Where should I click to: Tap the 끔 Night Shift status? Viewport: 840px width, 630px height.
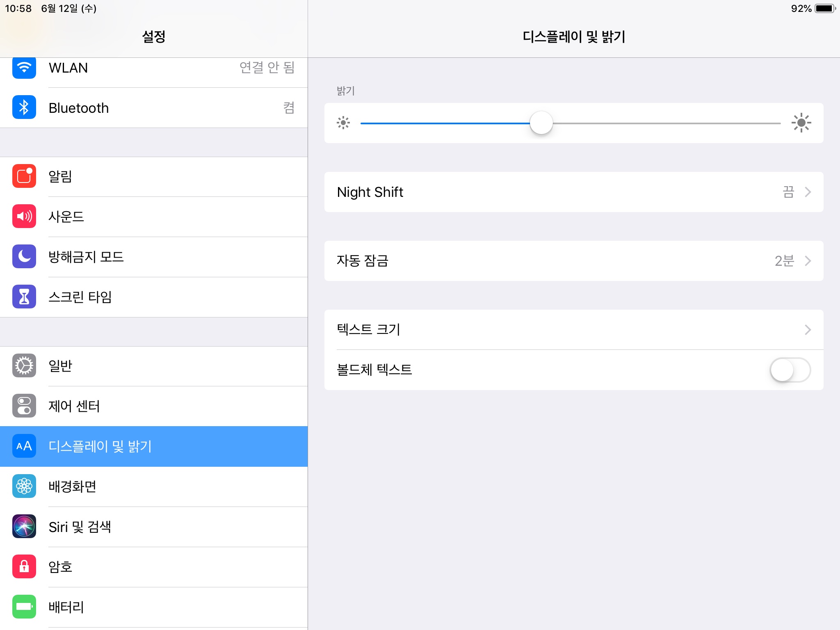coord(788,192)
